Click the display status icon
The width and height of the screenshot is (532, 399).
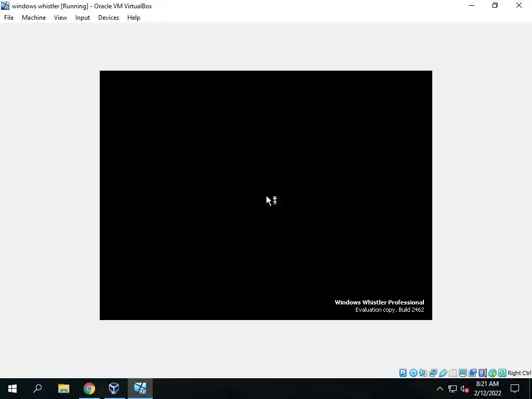point(462,373)
